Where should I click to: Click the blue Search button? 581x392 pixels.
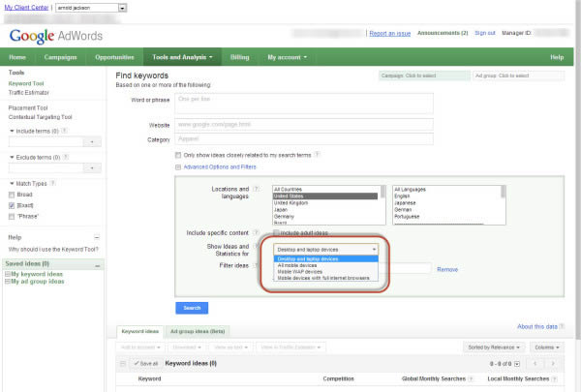tap(192, 308)
